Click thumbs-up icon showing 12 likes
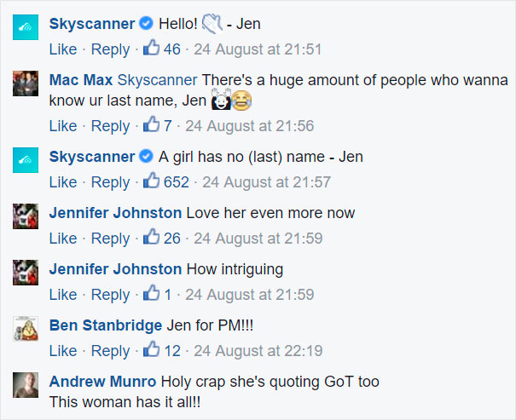Viewport: 516px width, 420px height. point(152,350)
